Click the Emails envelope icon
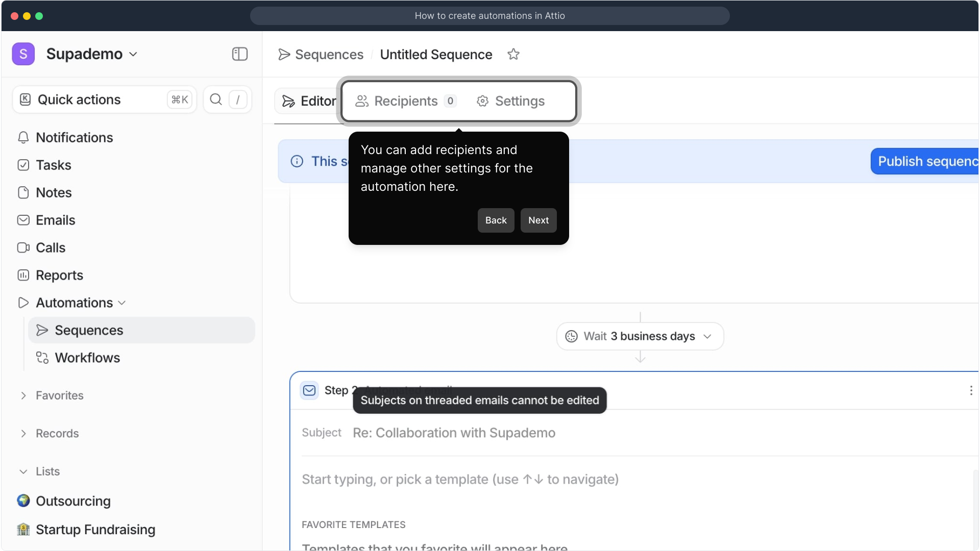The image size is (980, 551). click(23, 220)
